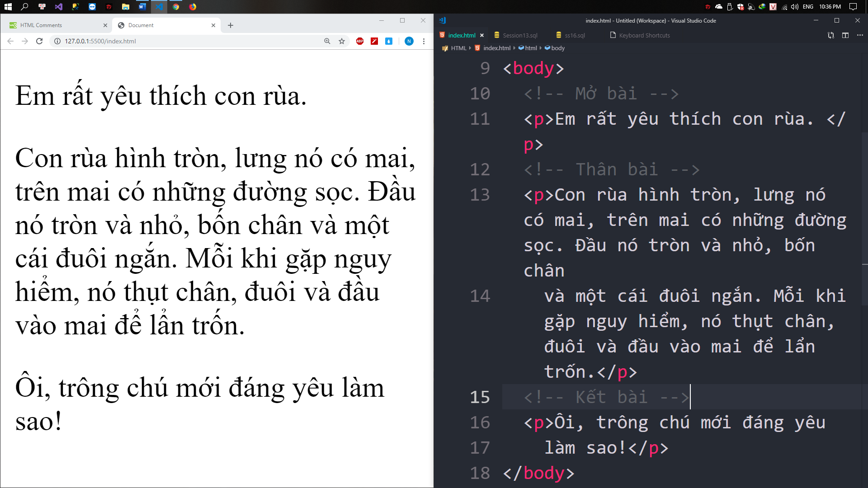The height and width of the screenshot is (488, 868).
Task: Expand the body breadcrumb item
Action: pos(558,48)
